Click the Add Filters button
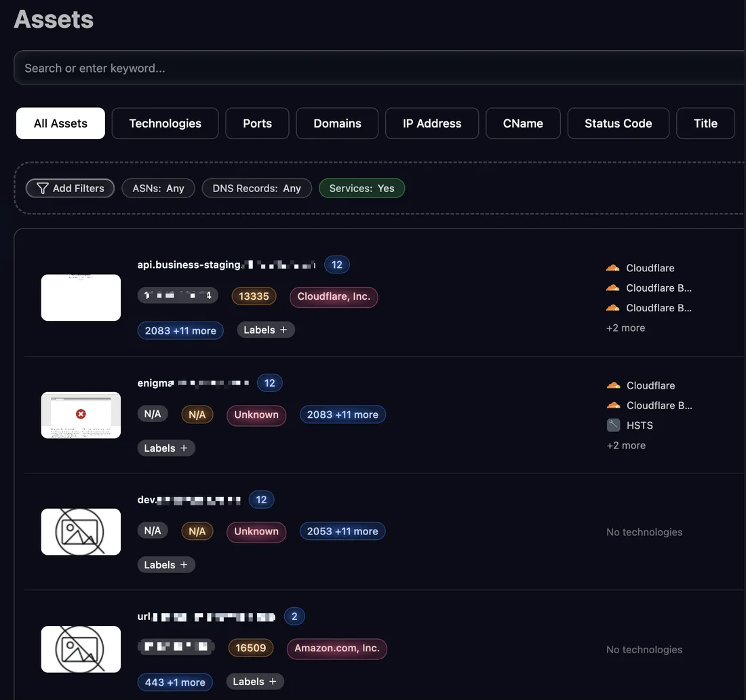 click(x=70, y=188)
